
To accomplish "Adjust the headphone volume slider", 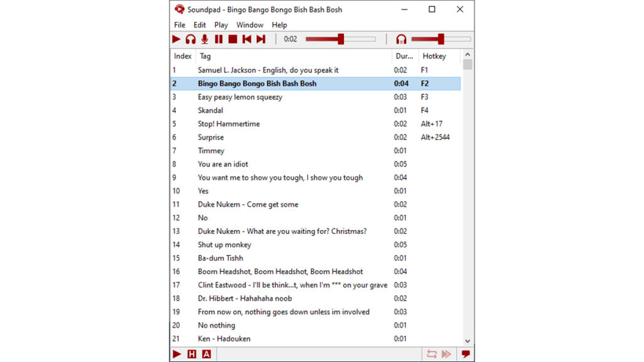I will point(441,39).
